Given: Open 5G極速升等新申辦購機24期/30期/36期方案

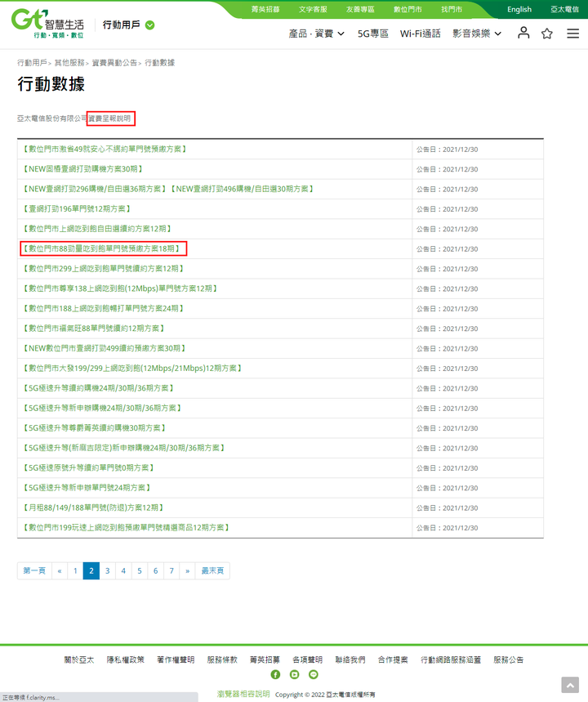Looking at the screenshot, I should pyautogui.click(x=102, y=409).
